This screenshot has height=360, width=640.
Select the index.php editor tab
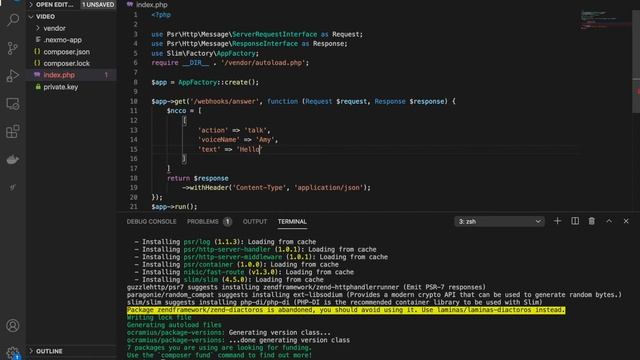point(147,4)
